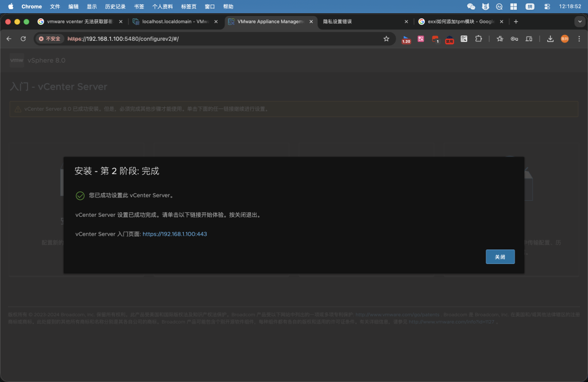This screenshot has height=382, width=588.
Task: Open the QR code extension icon
Action: pyautogui.click(x=464, y=39)
